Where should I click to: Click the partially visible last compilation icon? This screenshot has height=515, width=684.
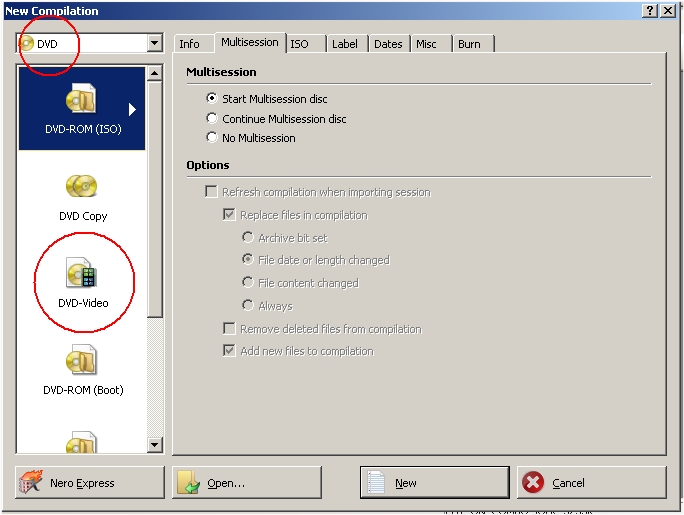pos(81,442)
